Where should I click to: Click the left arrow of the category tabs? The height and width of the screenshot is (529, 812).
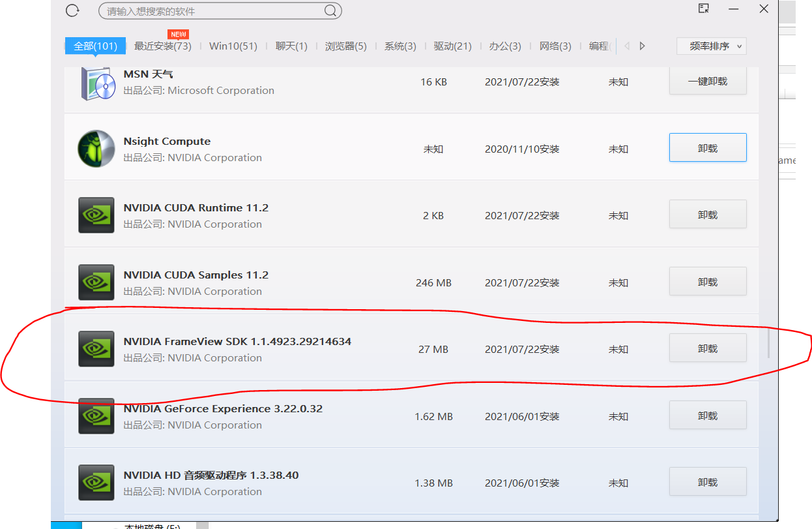click(x=627, y=46)
